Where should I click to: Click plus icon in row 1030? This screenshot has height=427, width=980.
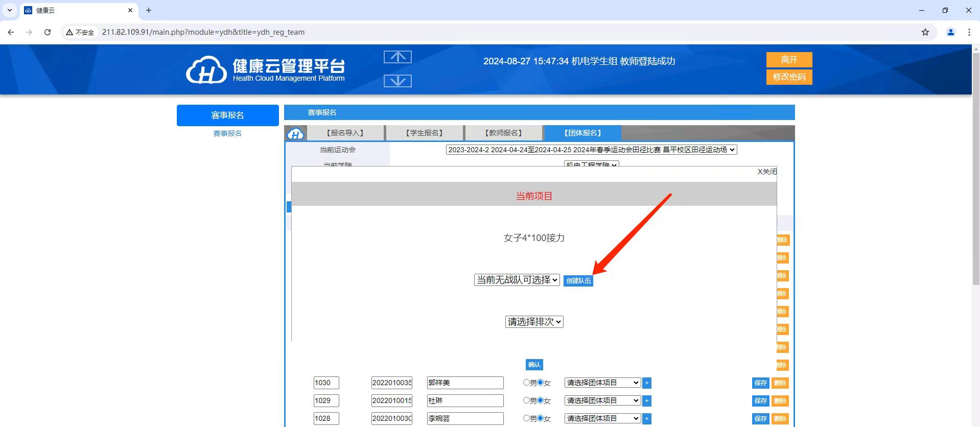click(x=647, y=383)
